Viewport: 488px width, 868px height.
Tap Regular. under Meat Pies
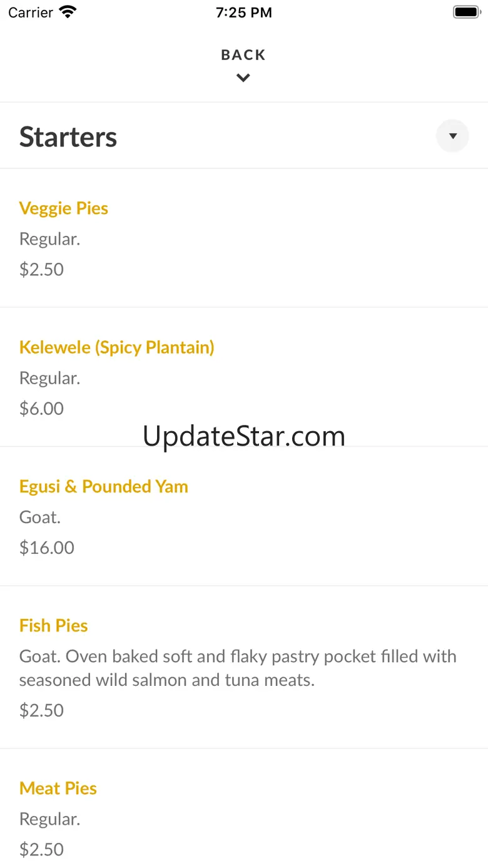coord(50,819)
